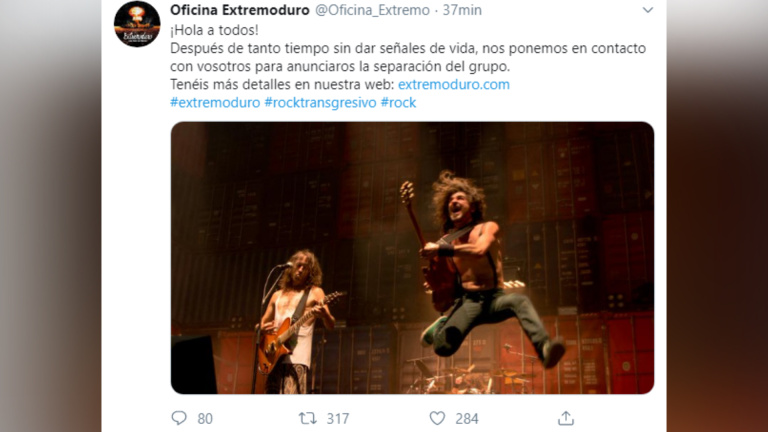This screenshot has width=768, height=432.
Task: Click the 80 replies count
Action: pos(205,419)
